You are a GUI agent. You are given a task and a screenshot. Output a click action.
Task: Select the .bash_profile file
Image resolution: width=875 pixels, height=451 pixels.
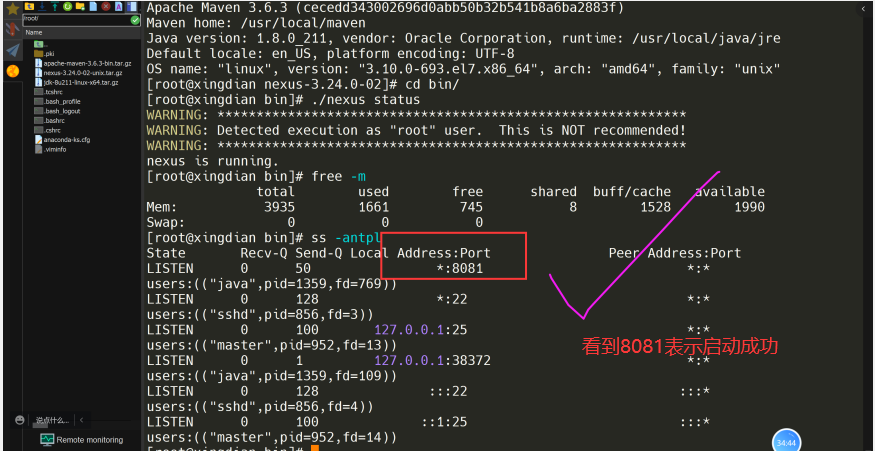click(57, 102)
